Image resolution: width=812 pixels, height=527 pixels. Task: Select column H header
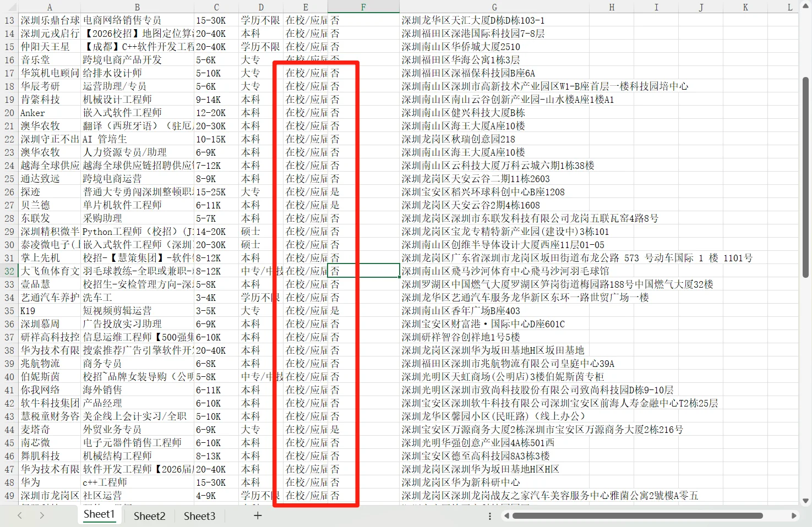[x=612, y=7]
